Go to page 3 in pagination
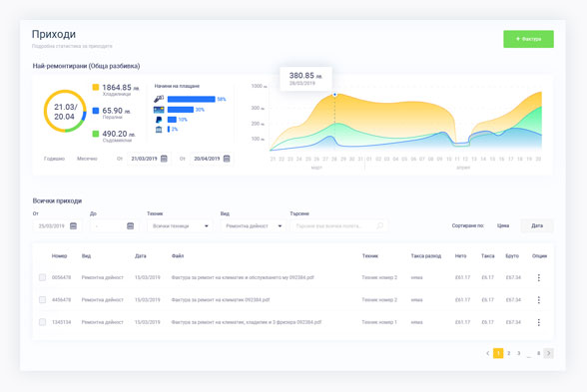Image resolution: width=587 pixels, height=392 pixels. (519, 353)
